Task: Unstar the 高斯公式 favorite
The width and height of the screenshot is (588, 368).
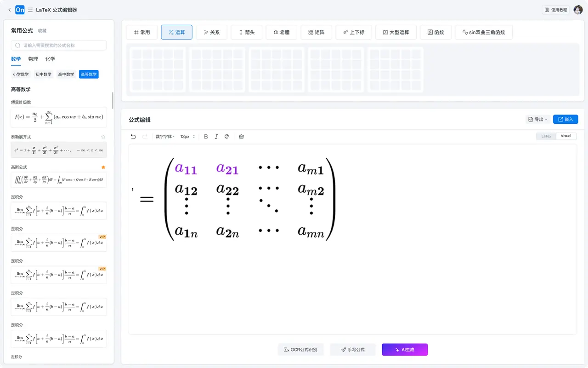Action: pyautogui.click(x=103, y=167)
